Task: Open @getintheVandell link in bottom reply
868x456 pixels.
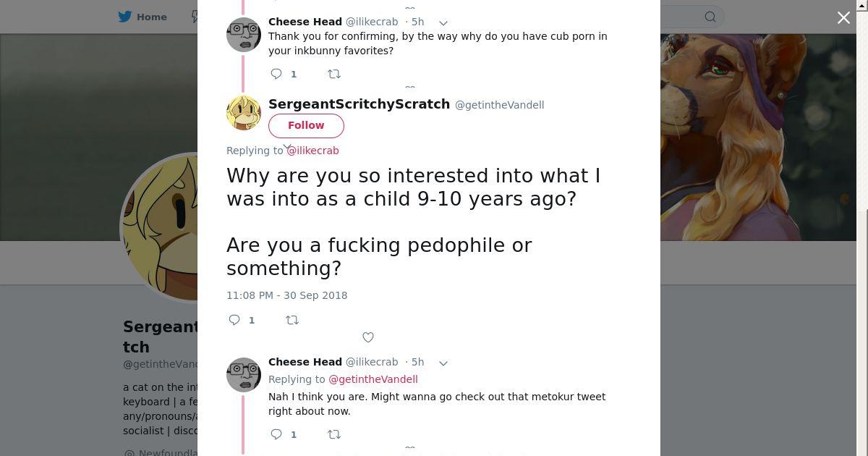Action: click(x=373, y=379)
